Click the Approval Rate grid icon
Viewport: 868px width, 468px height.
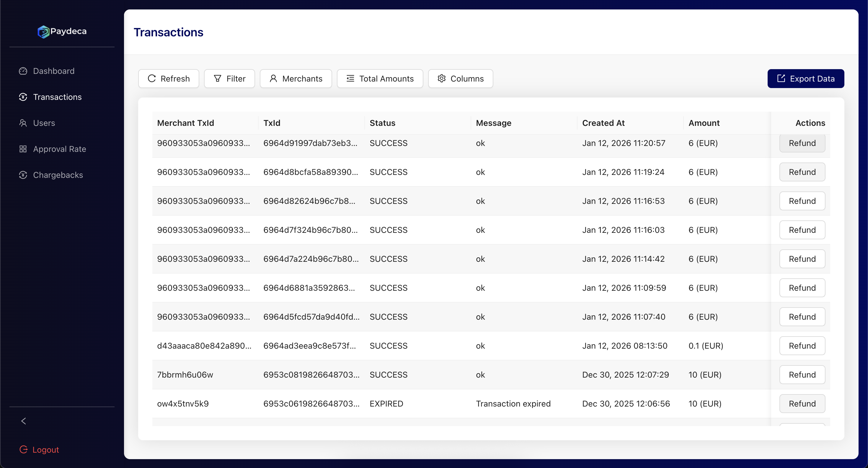pyautogui.click(x=23, y=149)
